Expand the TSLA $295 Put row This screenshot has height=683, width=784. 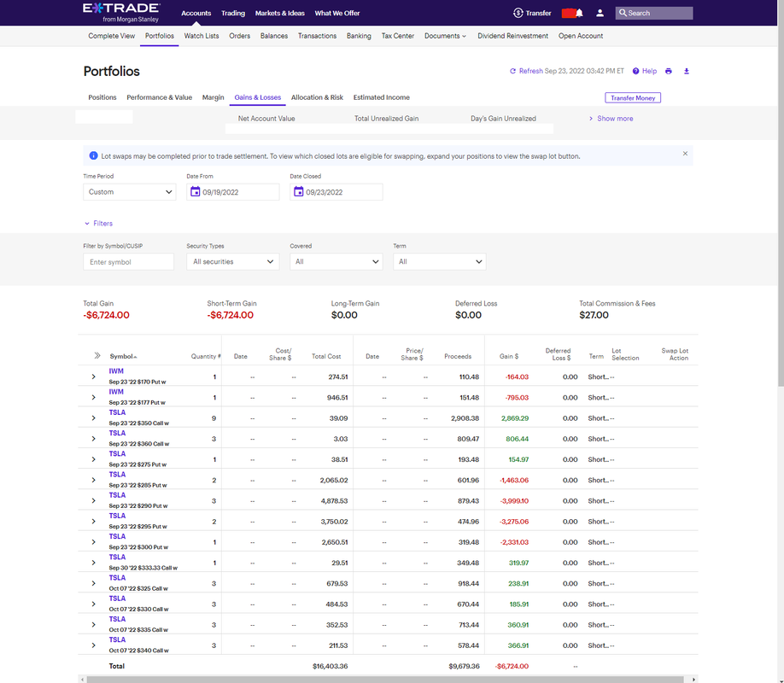coord(93,522)
